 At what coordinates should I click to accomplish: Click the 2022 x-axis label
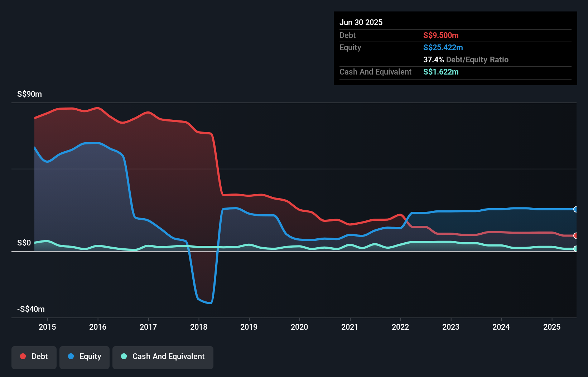[400, 327]
